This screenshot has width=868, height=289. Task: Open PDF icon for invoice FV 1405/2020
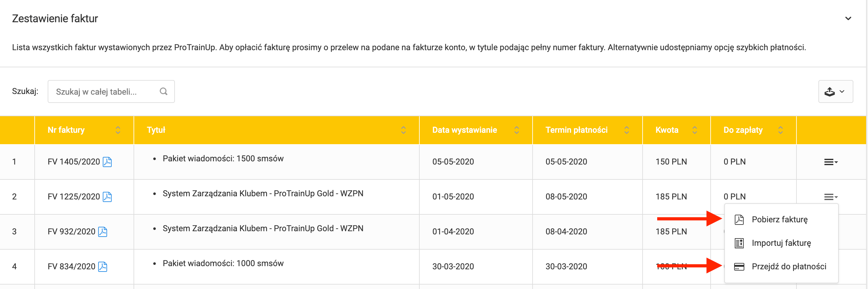107,162
